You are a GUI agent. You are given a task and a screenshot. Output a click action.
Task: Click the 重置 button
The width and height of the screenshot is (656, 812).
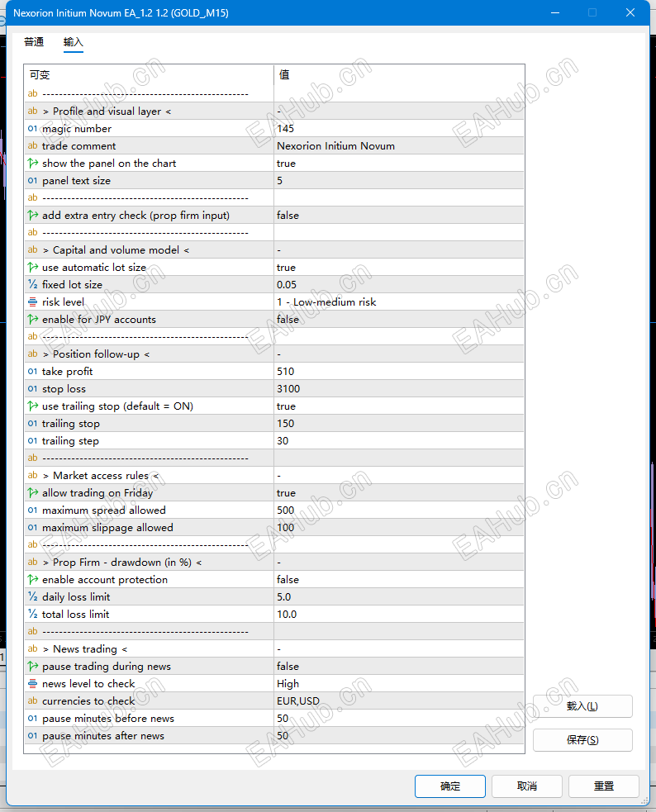coord(604,786)
